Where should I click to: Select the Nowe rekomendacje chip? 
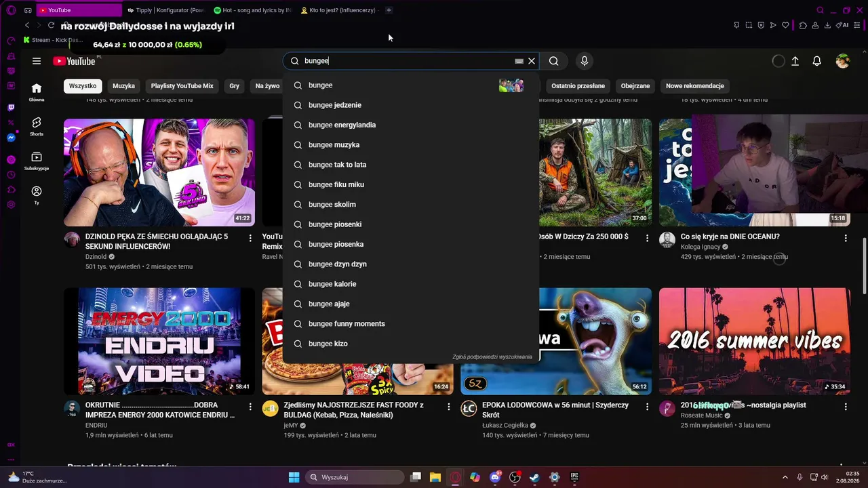tap(695, 86)
